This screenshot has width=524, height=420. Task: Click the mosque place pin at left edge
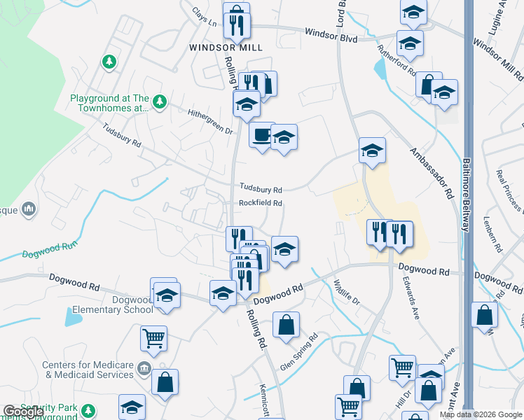(x=29, y=210)
